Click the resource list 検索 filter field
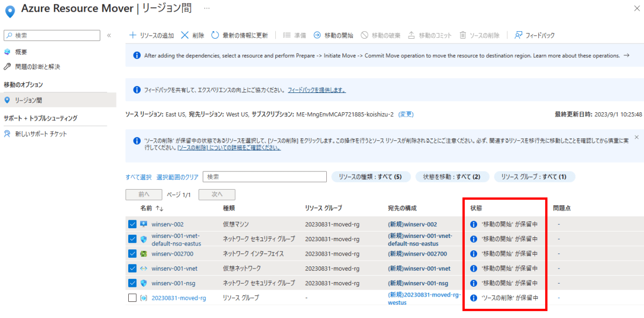Screen dimensions: 644x318 (265, 177)
